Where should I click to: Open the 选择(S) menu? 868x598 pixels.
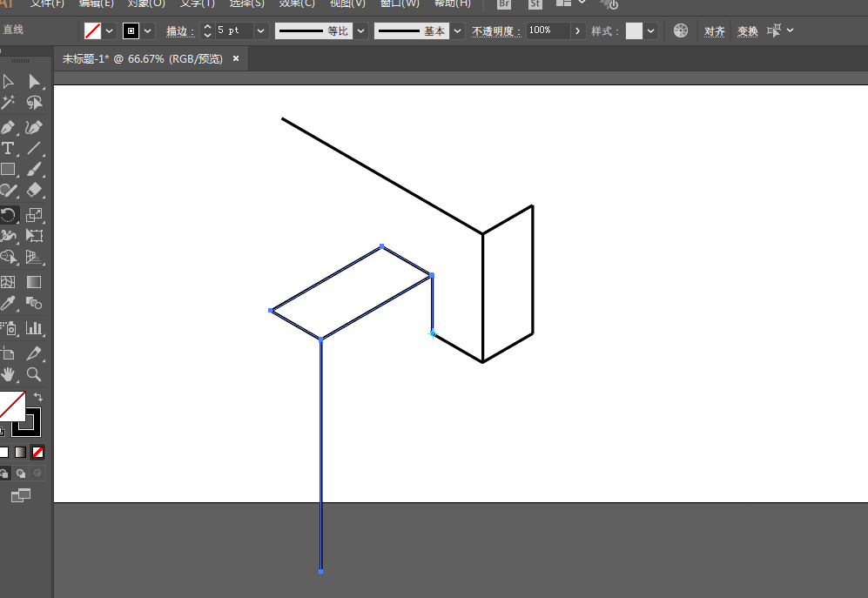247,3
